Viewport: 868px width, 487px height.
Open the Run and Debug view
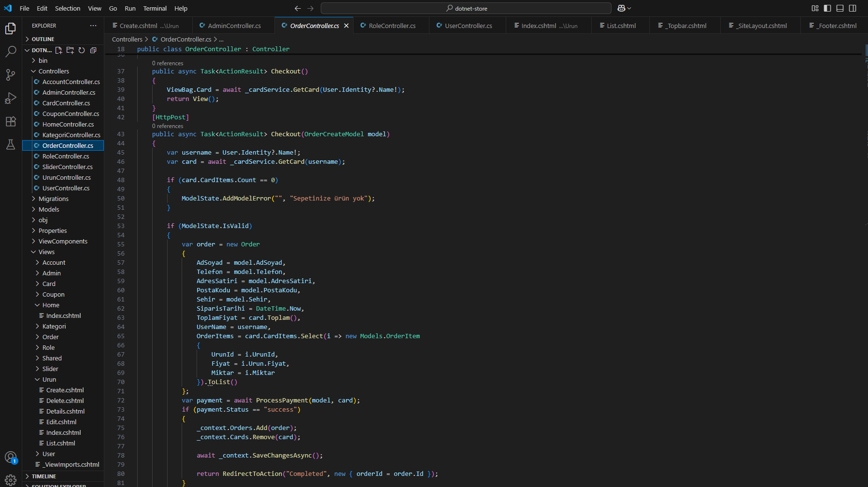pos(11,98)
